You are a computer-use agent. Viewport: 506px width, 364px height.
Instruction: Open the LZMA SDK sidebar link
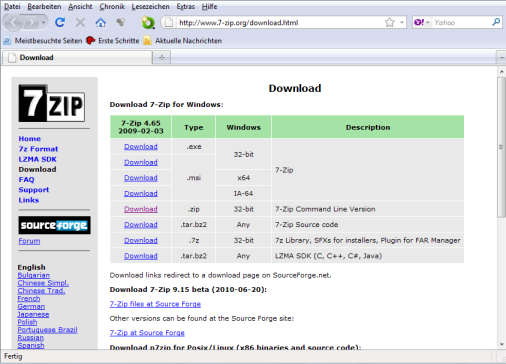click(38, 159)
